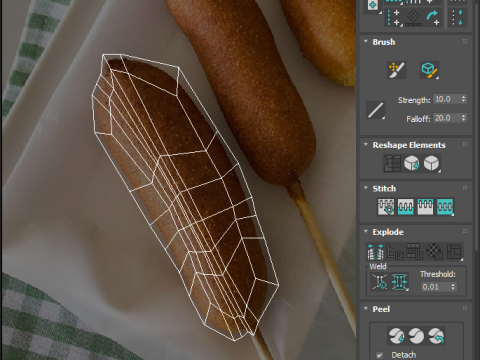Collapse the Reshape Elements rollout
The image size is (480, 360).
point(366,145)
